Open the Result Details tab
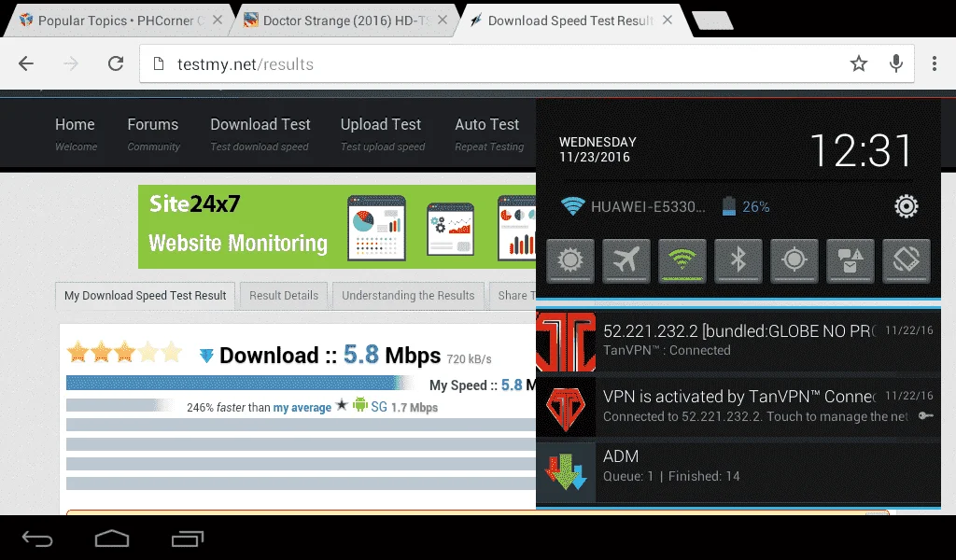This screenshot has height=560, width=956. 284,296
